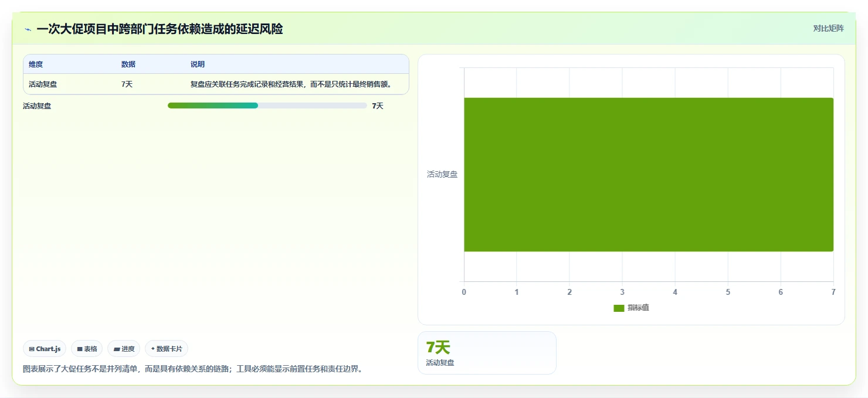Click the title 一次大促项目中跨部门任务依赖
The height and width of the screenshot is (398, 868).
click(x=160, y=29)
